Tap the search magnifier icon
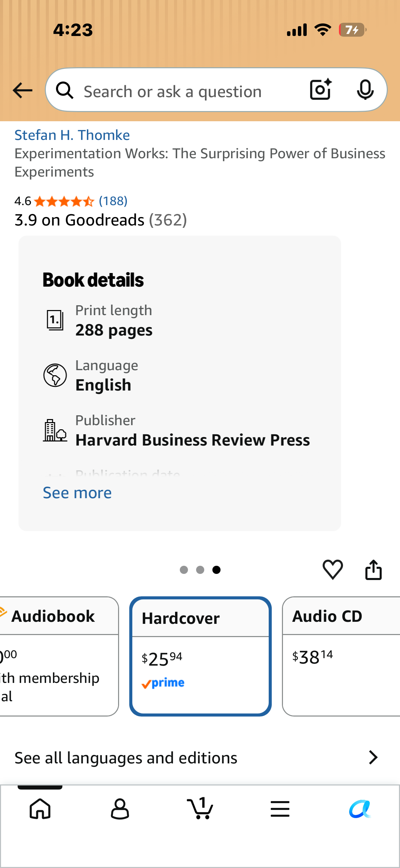 65,91
